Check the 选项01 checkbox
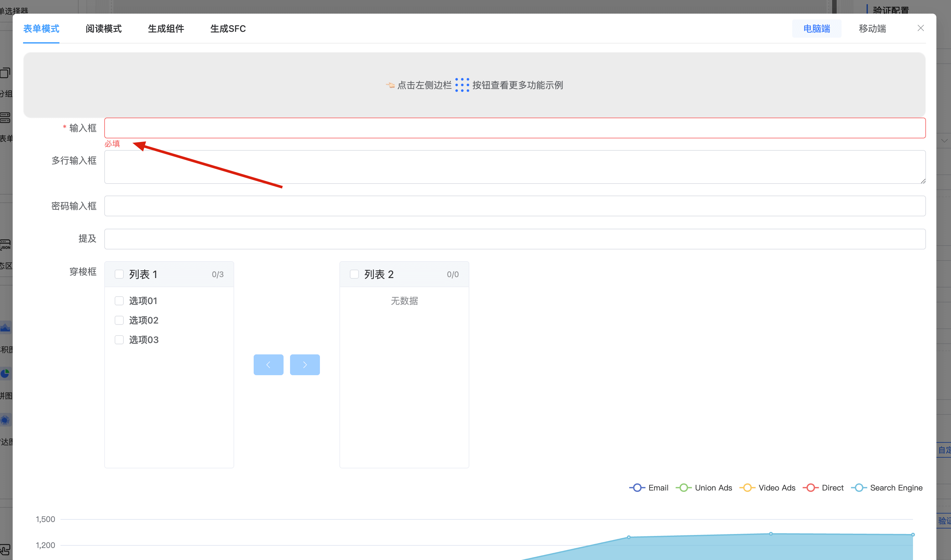The width and height of the screenshot is (951, 560). coord(119,301)
